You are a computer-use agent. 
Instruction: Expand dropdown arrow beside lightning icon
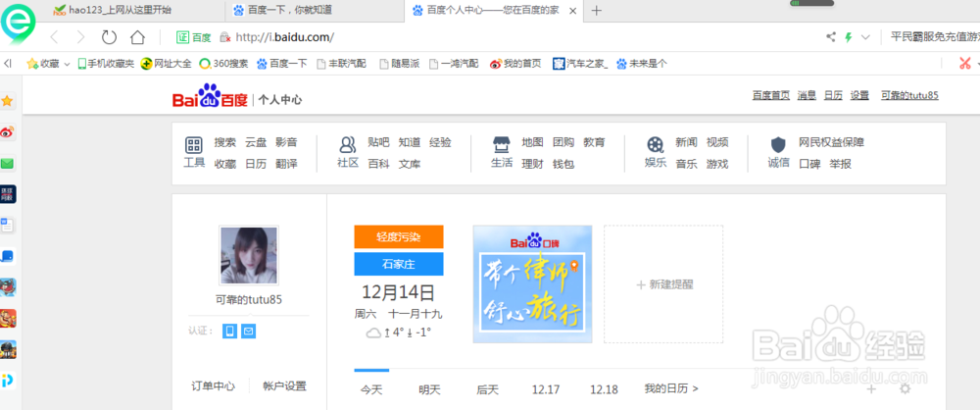865,37
